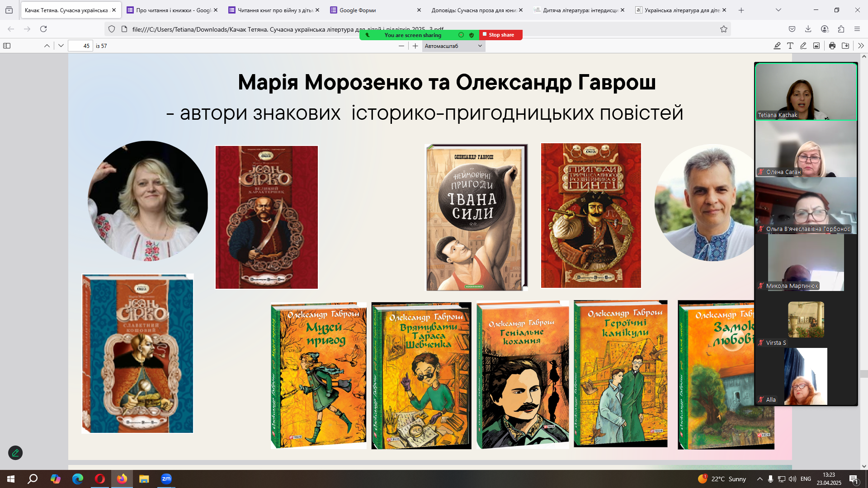This screenshot has width=868, height=488.
Task: Click the PDF zoom in plus button
Action: (415, 46)
